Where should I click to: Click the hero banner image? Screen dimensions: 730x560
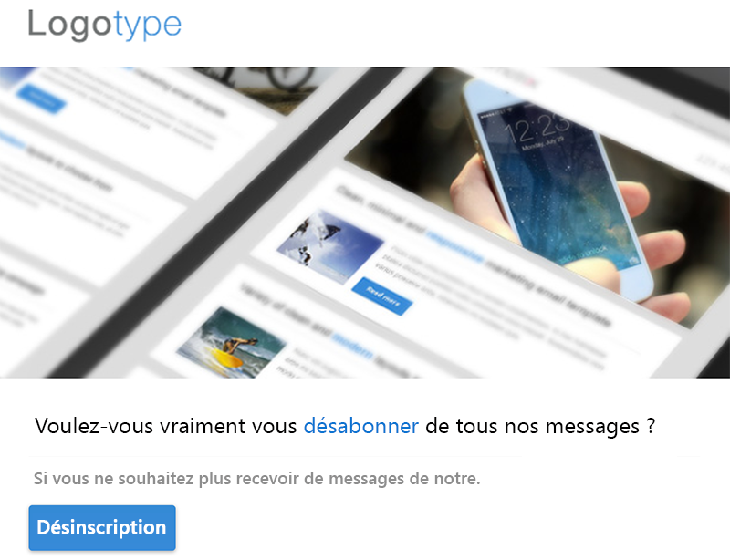click(x=365, y=223)
